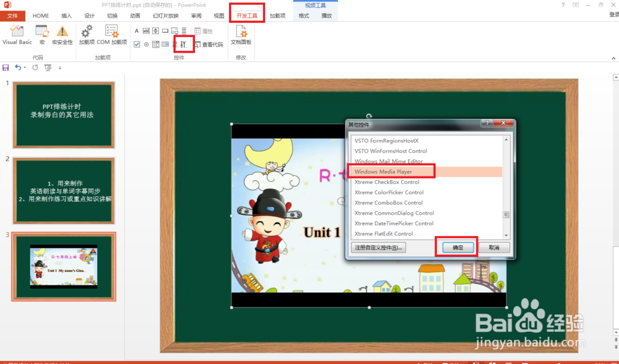
Task: Start slideshow from beginning quick icon
Action: click(48, 68)
